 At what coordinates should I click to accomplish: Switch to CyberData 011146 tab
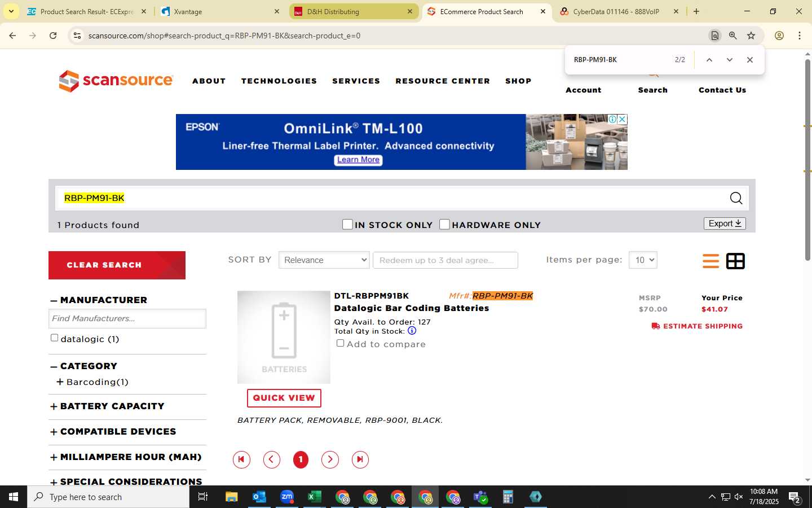[619, 11]
